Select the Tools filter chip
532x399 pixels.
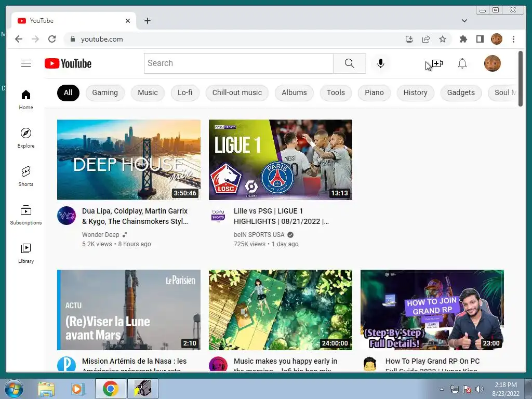click(x=336, y=92)
